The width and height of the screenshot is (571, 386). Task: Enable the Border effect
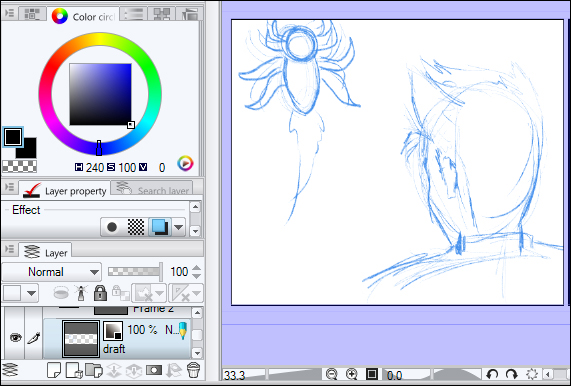(x=112, y=227)
